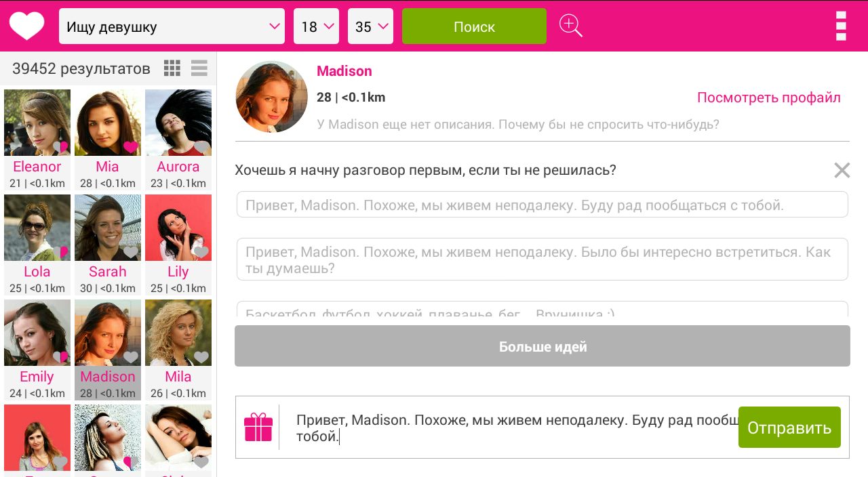Click the 'Хочешь я начну разговор первым' prompt
The width and height of the screenshot is (868, 477).
tap(425, 170)
